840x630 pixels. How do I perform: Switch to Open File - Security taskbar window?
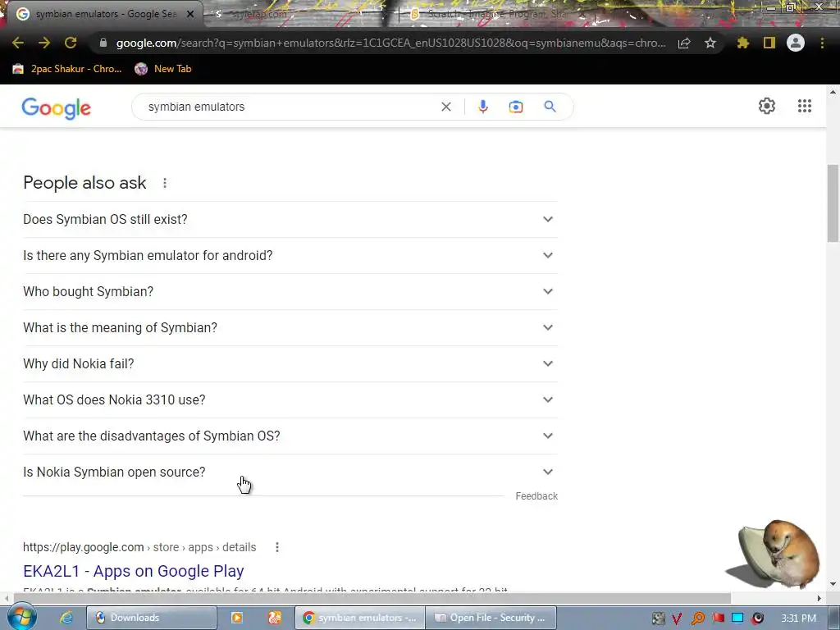coord(491,618)
